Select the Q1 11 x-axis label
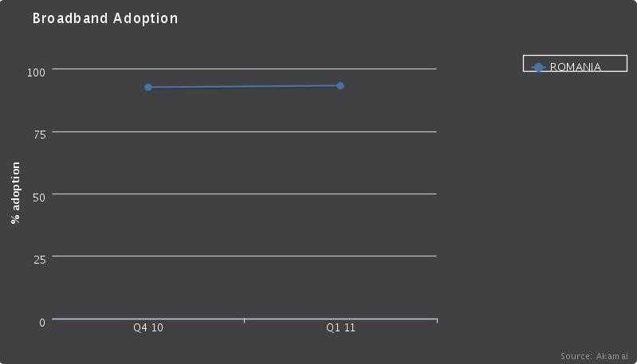The width and height of the screenshot is (637, 364). (x=340, y=328)
